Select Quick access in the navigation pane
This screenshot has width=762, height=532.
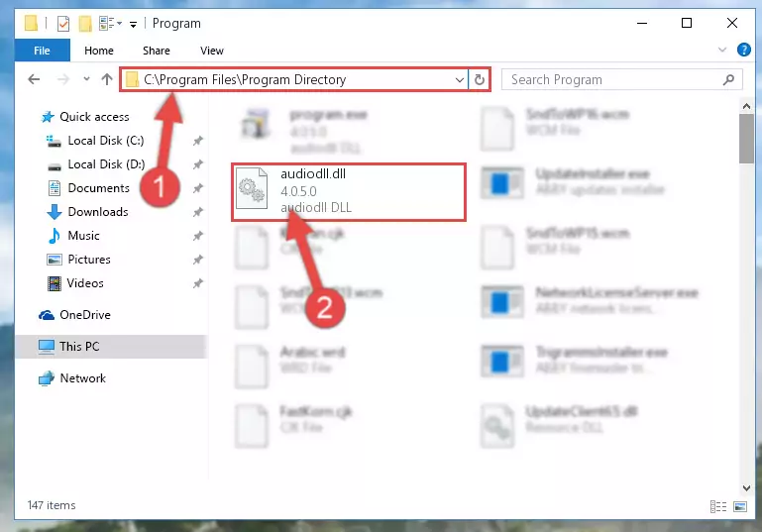pyautogui.click(x=85, y=117)
